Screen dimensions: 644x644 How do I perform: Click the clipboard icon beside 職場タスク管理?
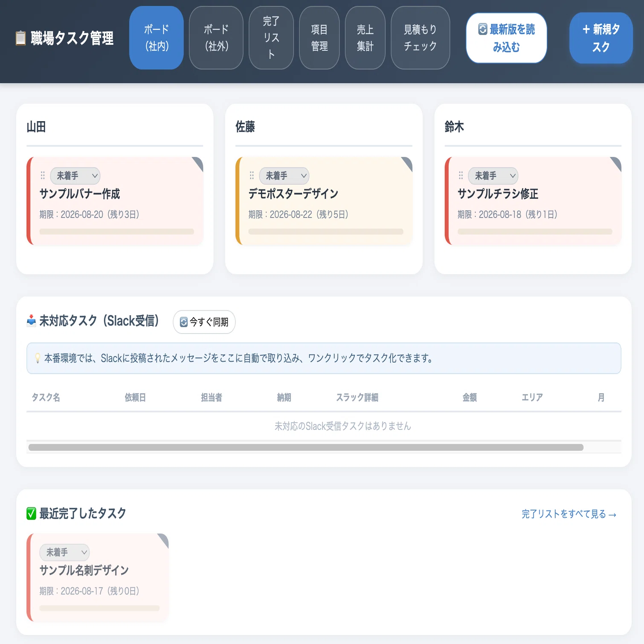20,38
